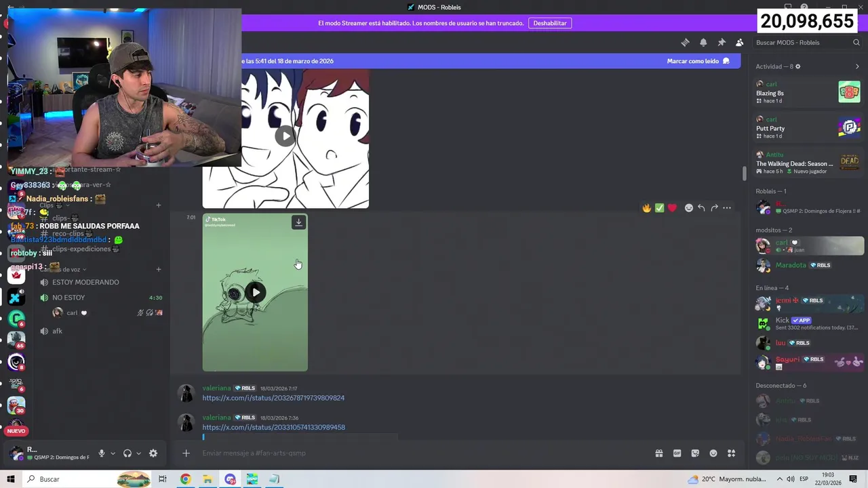The width and height of the screenshot is (868, 488).
Task: Toggle the microphone mute in the user panel
Action: [x=102, y=453]
